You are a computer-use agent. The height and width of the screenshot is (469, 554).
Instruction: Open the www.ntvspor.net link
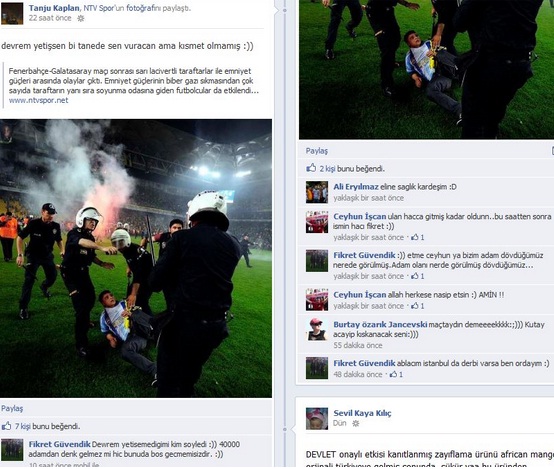pyautogui.click(x=39, y=100)
